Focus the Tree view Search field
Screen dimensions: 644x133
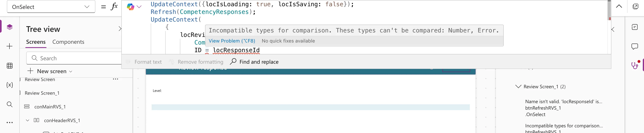point(74,58)
